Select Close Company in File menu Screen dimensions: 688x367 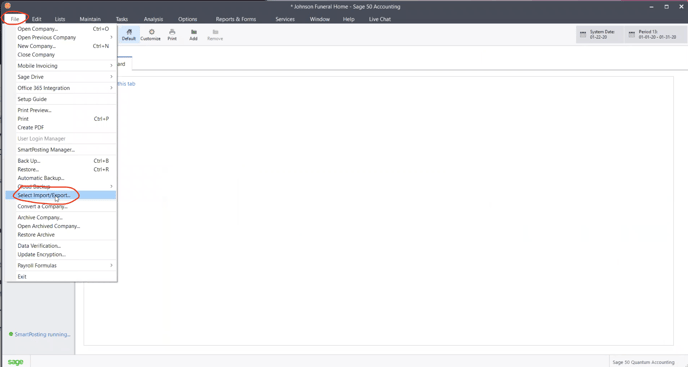point(61,54)
